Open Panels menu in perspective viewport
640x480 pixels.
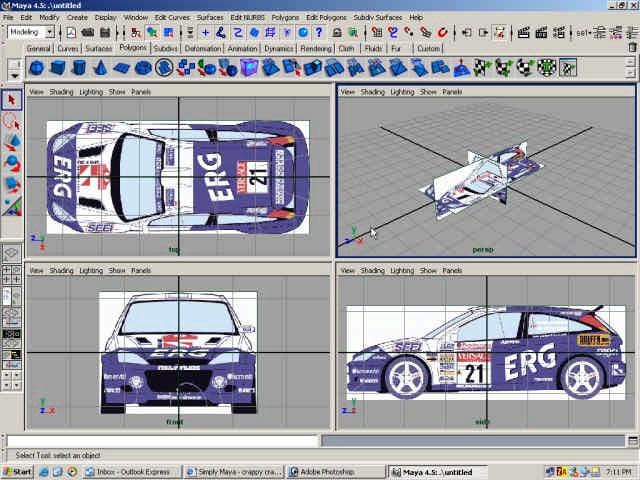tap(452, 91)
